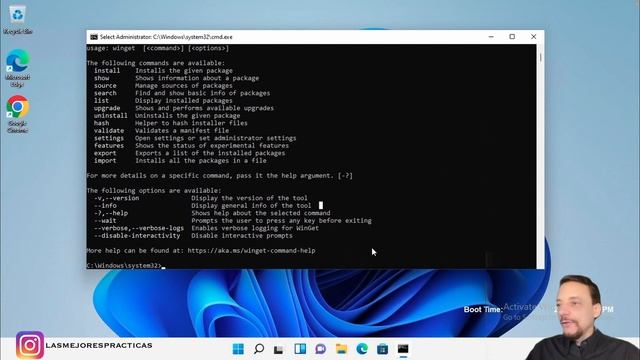Click the 'source' command line

(163, 86)
